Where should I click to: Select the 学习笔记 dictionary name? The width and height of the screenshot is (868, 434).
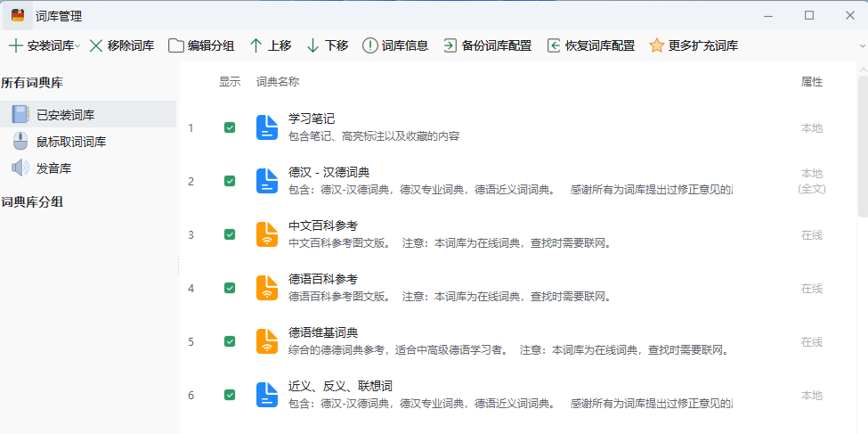point(312,119)
